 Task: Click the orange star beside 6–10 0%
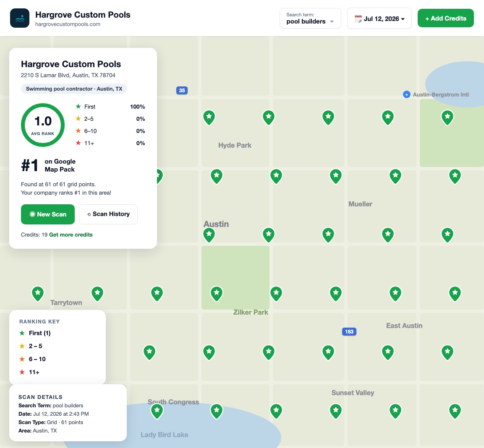78,131
